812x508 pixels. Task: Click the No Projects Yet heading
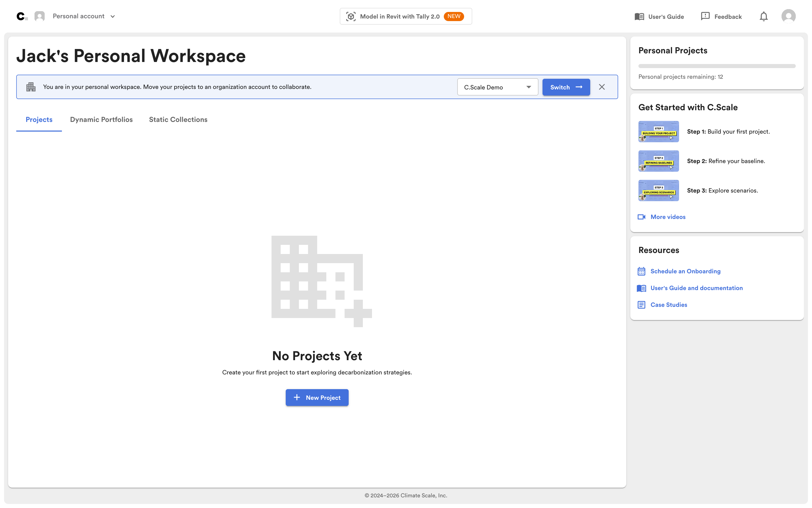pyautogui.click(x=317, y=356)
